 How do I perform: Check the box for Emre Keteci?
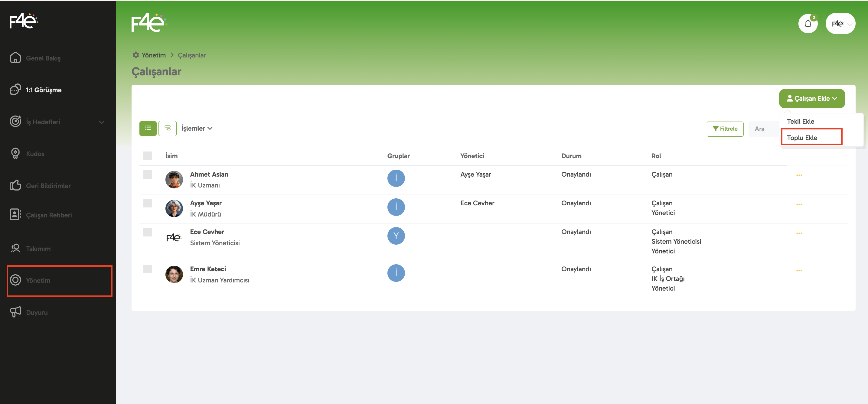pos(148,269)
